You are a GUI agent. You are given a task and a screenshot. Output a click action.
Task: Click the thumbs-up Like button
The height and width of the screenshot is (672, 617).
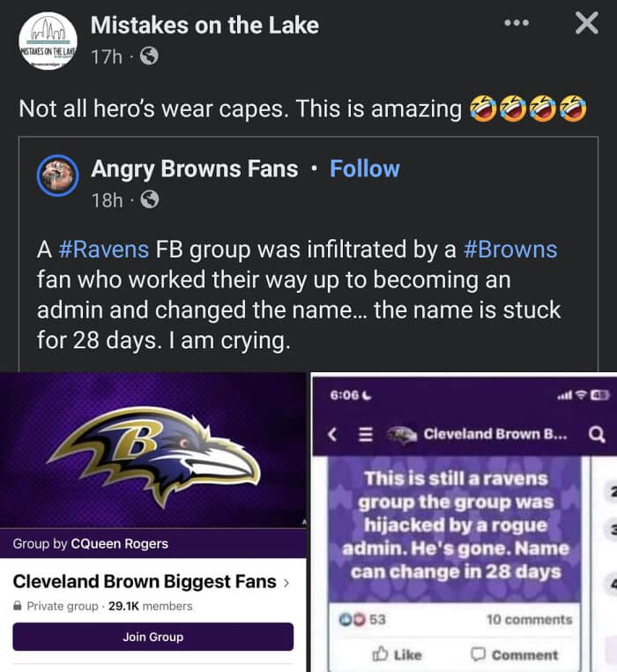[x=397, y=654]
